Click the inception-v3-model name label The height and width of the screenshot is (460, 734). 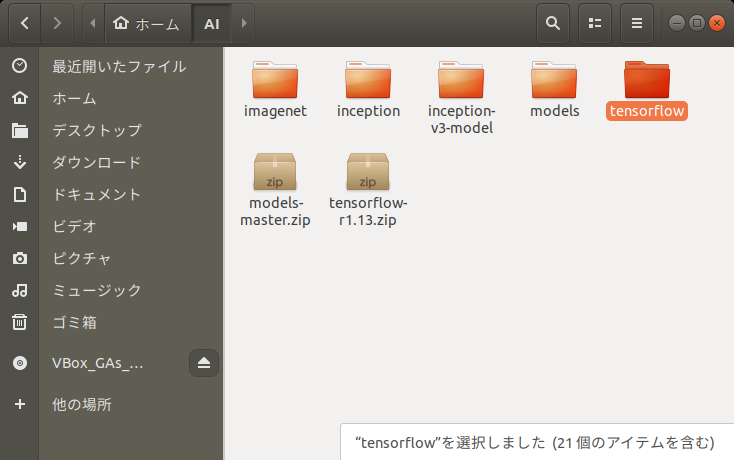[462, 119]
